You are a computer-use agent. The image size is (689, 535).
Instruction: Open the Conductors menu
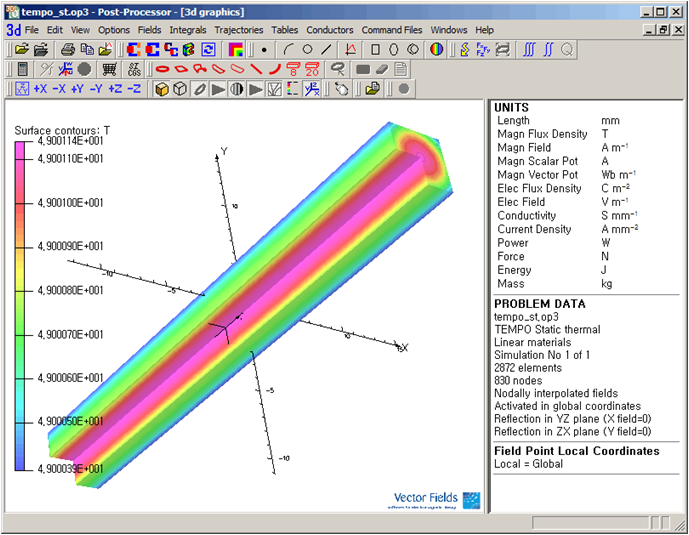pos(330,30)
